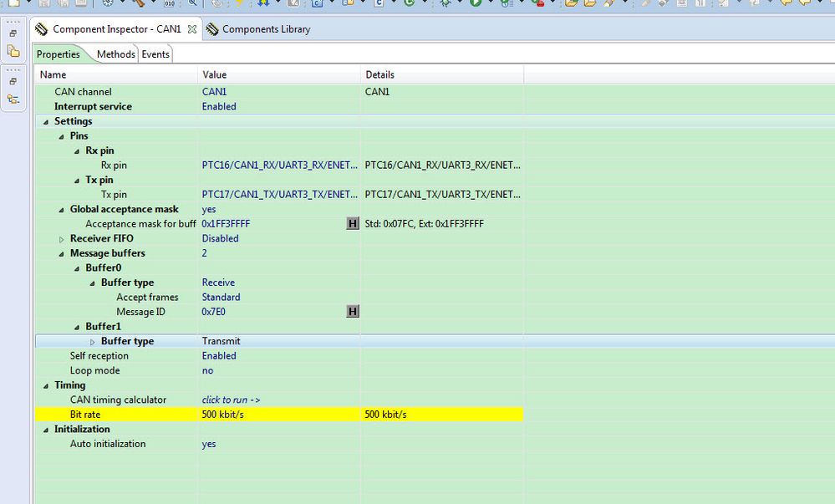Change Buffer1 Buffer type value Transmit
Screen dimensions: 835x504
click(x=221, y=341)
